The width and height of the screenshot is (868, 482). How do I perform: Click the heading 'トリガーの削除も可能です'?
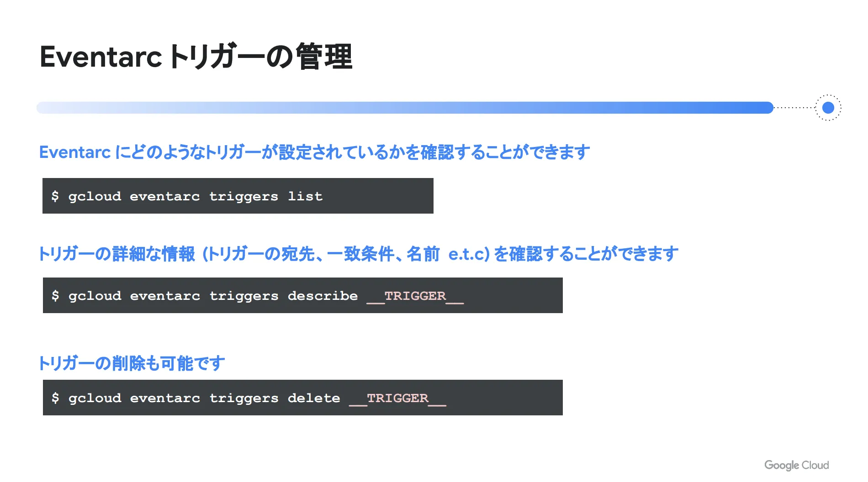132,363
